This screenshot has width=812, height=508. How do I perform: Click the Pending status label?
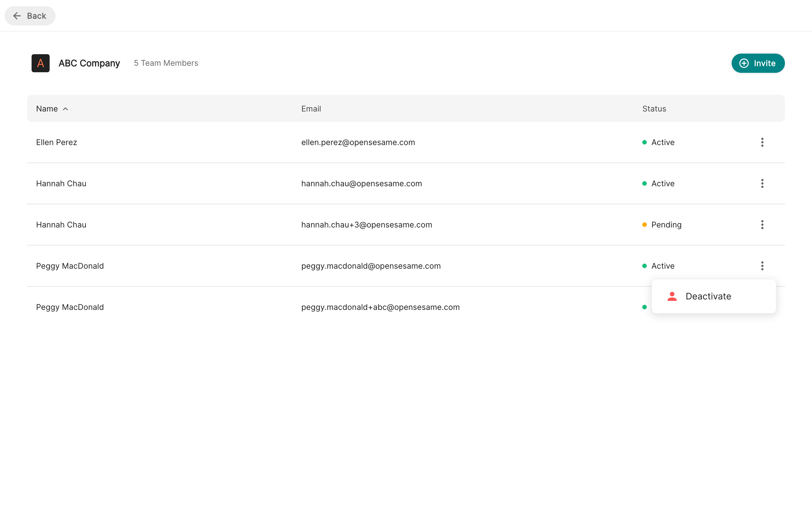(x=667, y=225)
